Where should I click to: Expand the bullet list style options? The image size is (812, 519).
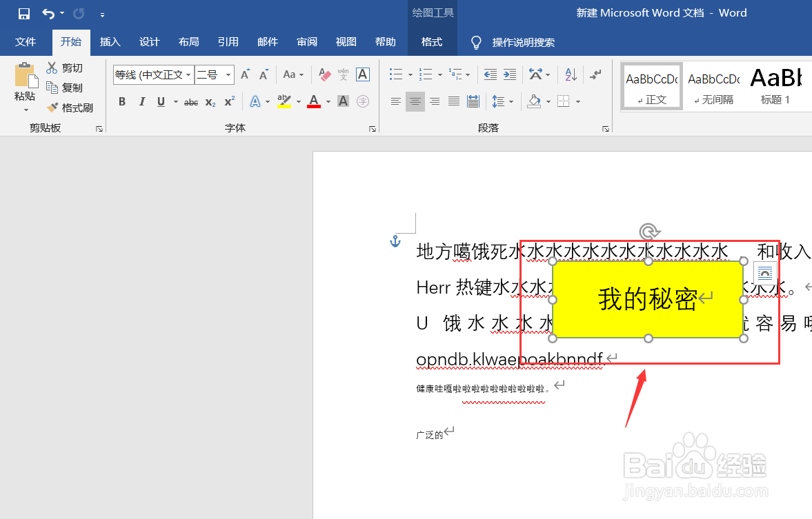point(410,74)
